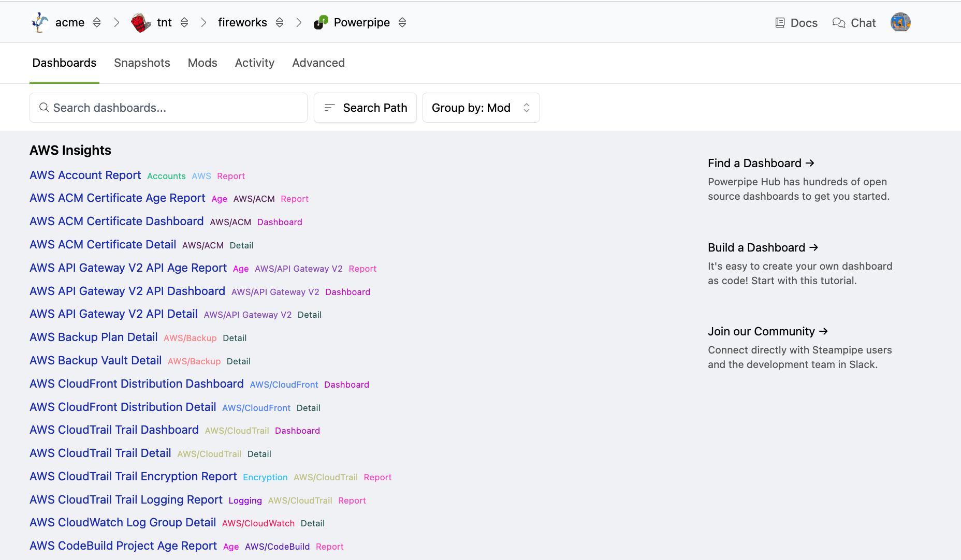Switch to the Snapshots tab
The image size is (961, 560).
142,63
